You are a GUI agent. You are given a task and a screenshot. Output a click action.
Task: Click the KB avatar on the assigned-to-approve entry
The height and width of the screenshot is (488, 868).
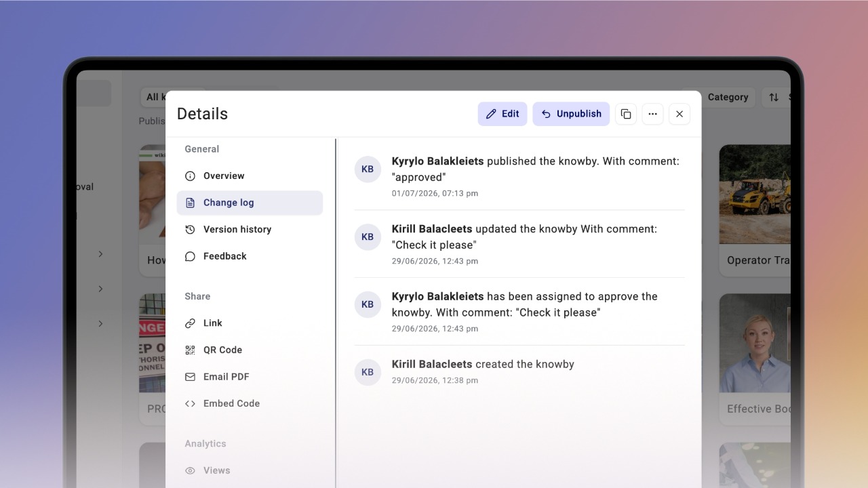click(368, 304)
